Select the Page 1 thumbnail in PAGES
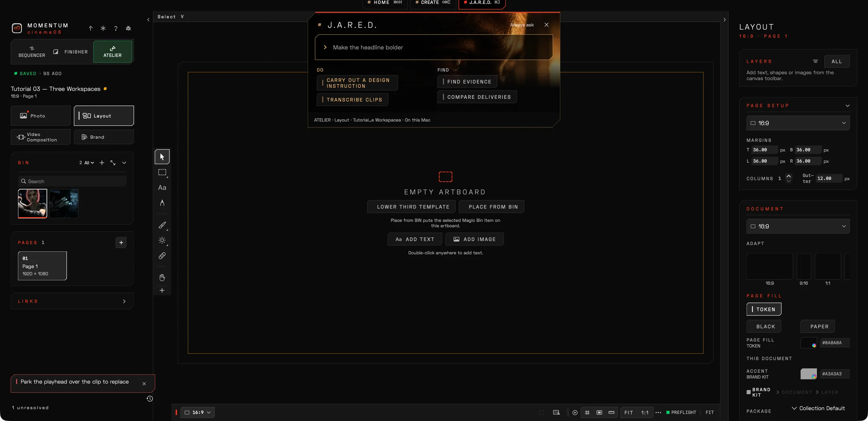The image size is (868, 421). (42, 266)
